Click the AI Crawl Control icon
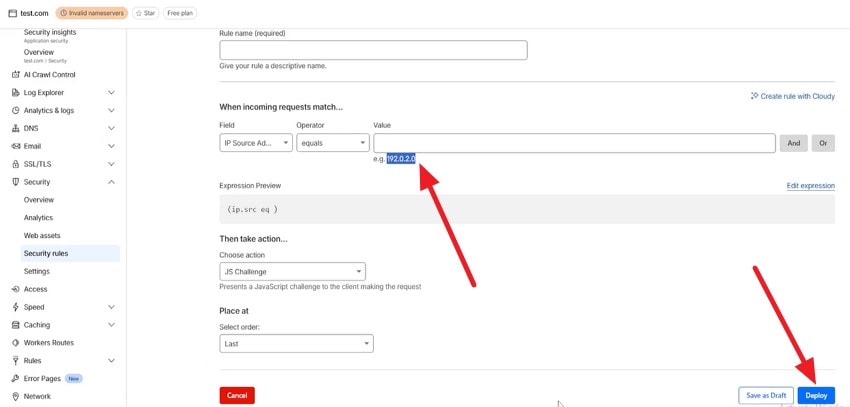 pyautogui.click(x=15, y=75)
